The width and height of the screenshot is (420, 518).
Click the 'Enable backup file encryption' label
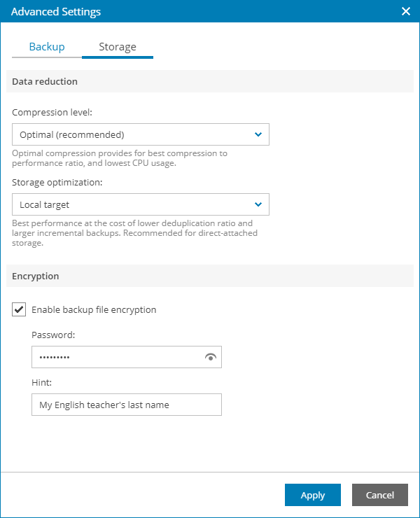(94, 309)
